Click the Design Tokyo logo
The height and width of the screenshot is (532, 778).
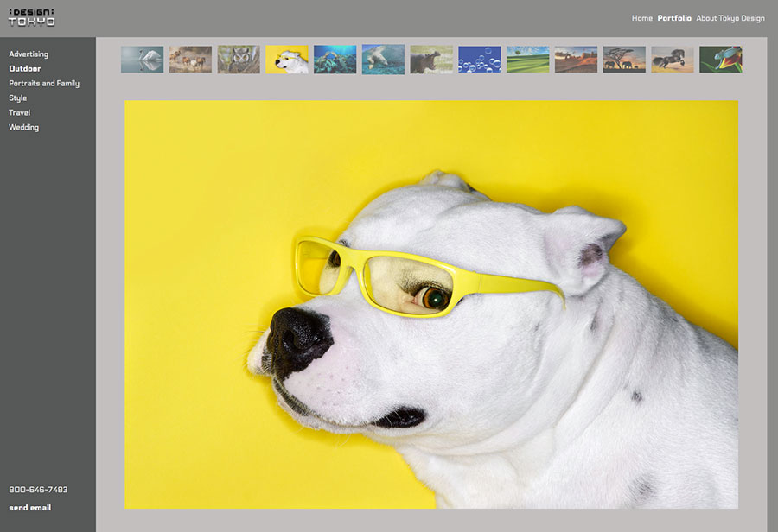pyautogui.click(x=32, y=17)
